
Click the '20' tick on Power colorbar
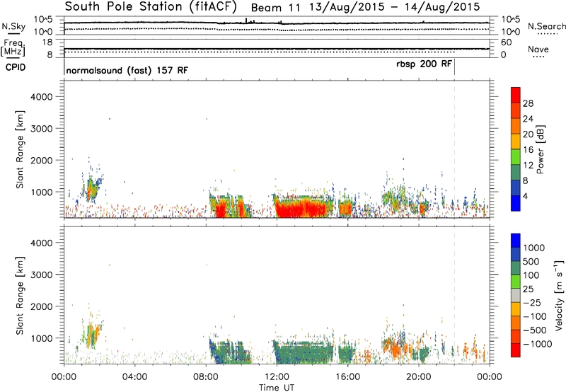click(x=528, y=134)
